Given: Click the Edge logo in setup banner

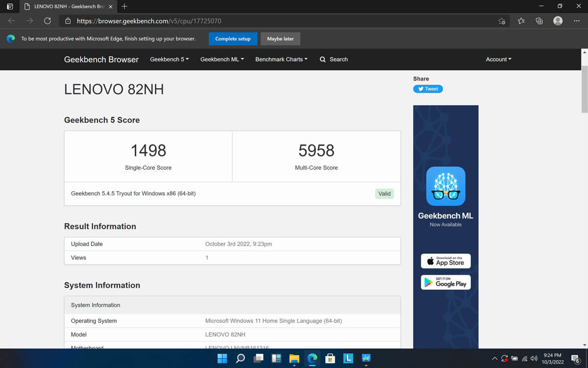Looking at the screenshot, I should click(x=11, y=39).
